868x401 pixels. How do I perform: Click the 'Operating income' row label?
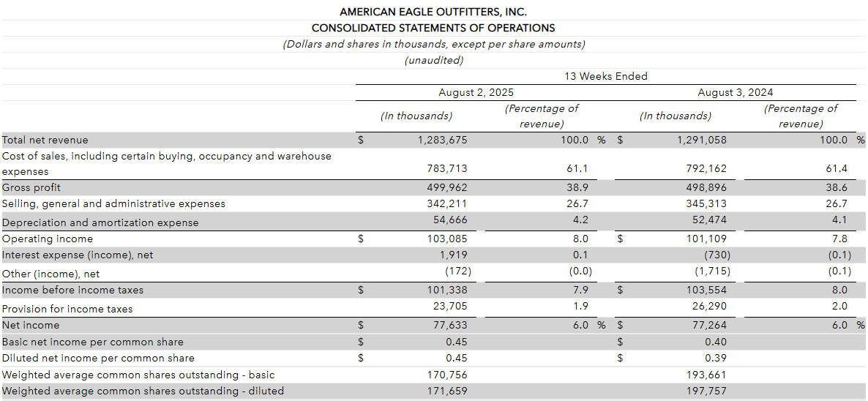(x=48, y=239)
